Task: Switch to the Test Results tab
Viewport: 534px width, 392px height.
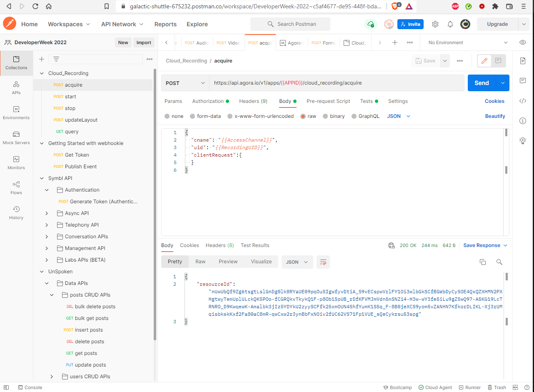Action: click(x=255, y=245)
